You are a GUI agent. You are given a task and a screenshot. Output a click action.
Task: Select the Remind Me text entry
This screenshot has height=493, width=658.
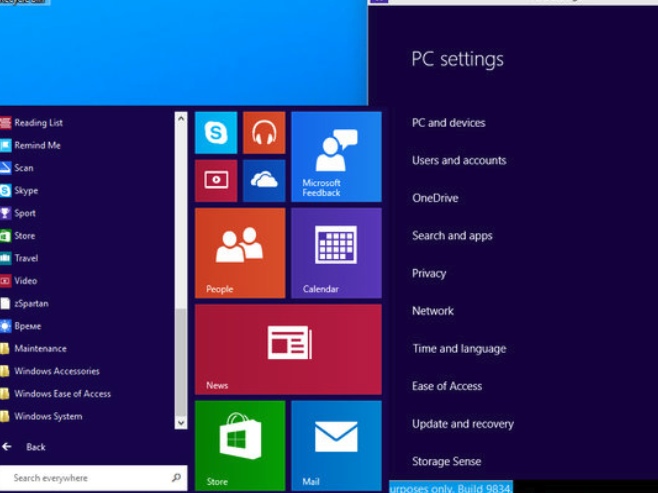[37, 145]
